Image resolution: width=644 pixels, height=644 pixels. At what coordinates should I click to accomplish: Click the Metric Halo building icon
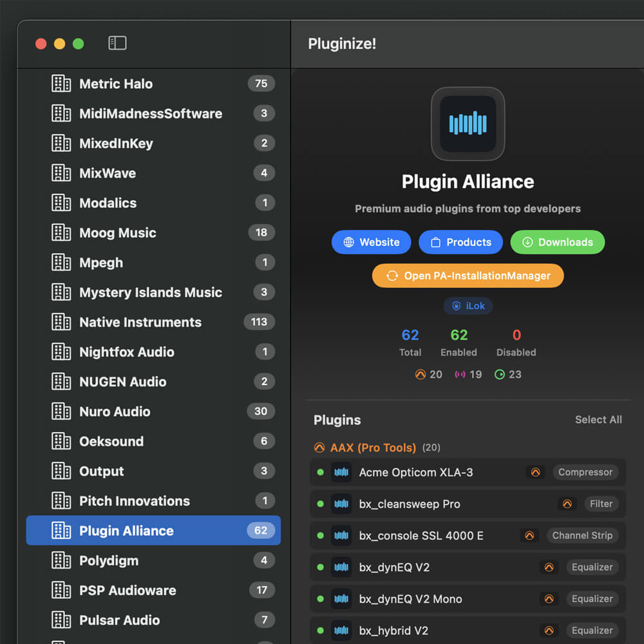[x=61, y=83]
